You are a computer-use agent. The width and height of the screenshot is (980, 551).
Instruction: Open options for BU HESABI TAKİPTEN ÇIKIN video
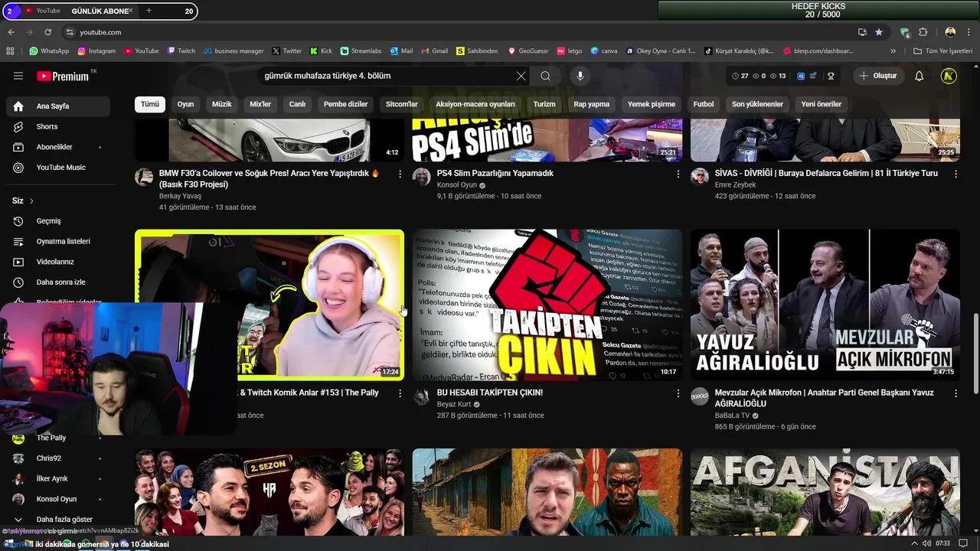(x=678, y=393)
